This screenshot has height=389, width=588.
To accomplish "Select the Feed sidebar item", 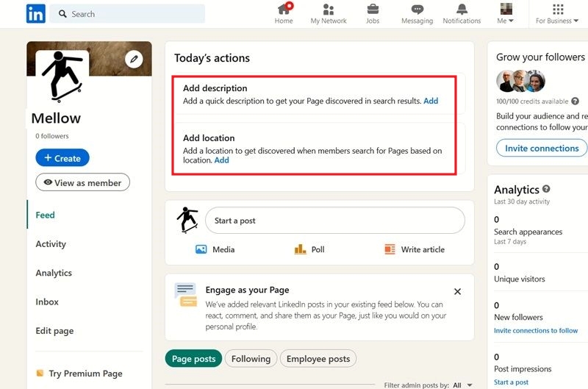I will coord(46,215).
